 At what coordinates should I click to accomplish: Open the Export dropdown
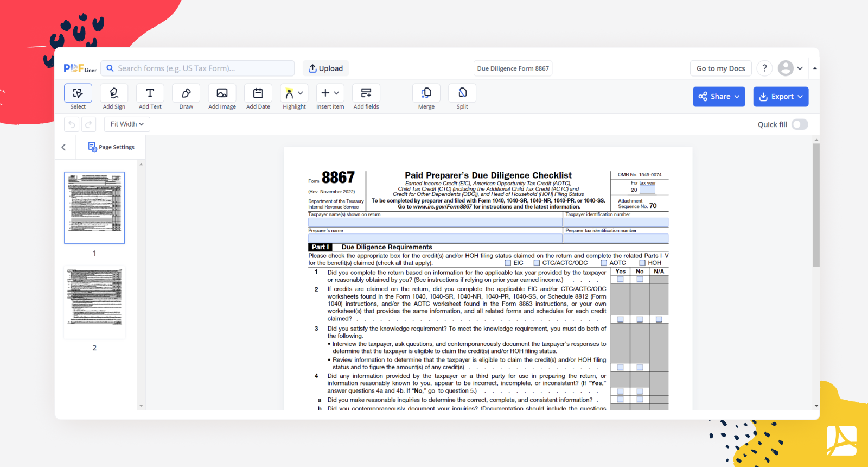(x=781, y=97)
